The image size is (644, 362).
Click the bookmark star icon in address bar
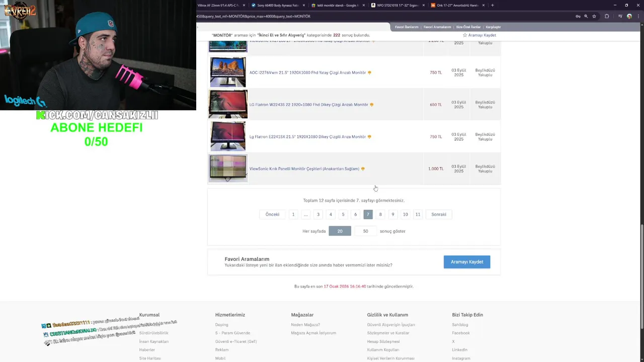[594, 16]
